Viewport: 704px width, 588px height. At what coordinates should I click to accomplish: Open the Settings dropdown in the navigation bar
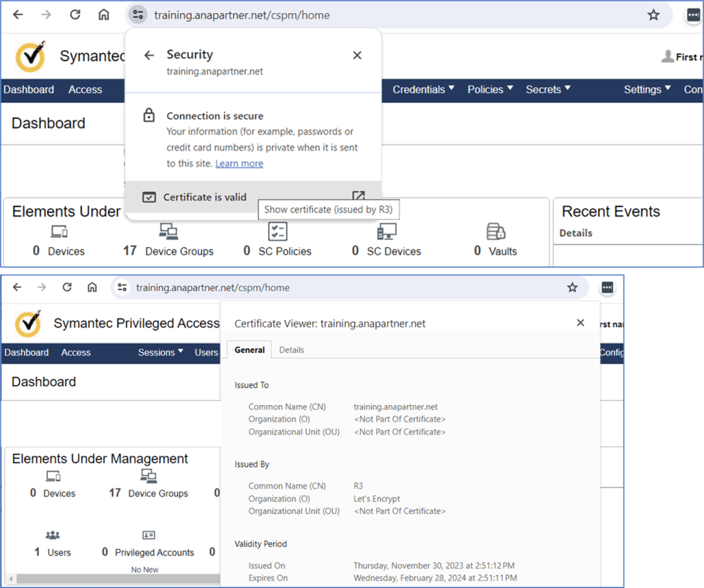coord(646,89)
